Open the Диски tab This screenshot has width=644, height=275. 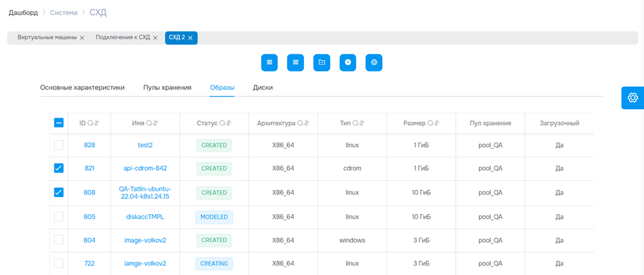(263, 88)
